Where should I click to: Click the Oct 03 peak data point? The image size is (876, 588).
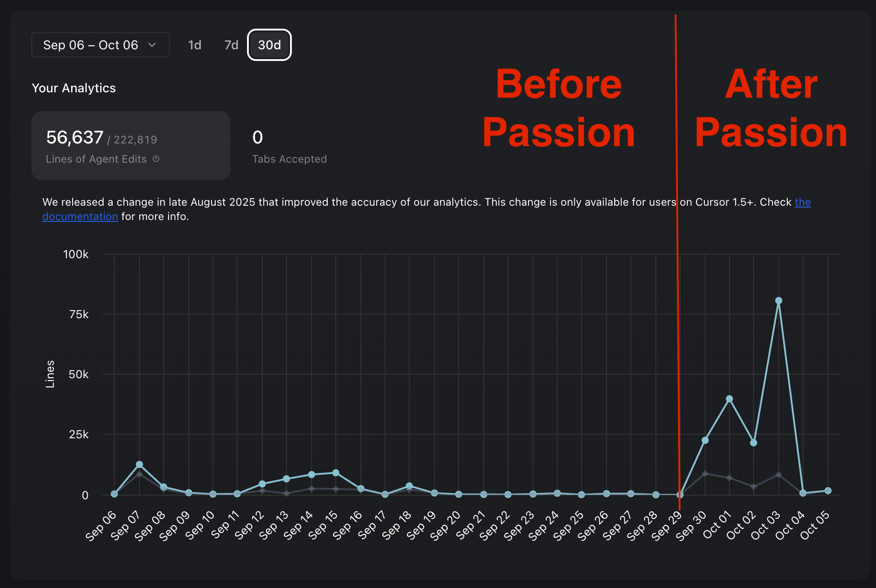779,301
